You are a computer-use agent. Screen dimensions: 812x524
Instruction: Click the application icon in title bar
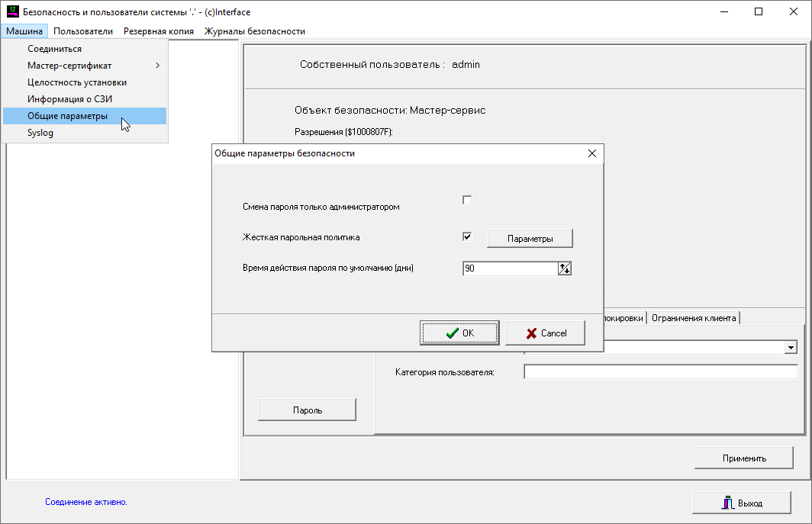(x=12, y=12)
